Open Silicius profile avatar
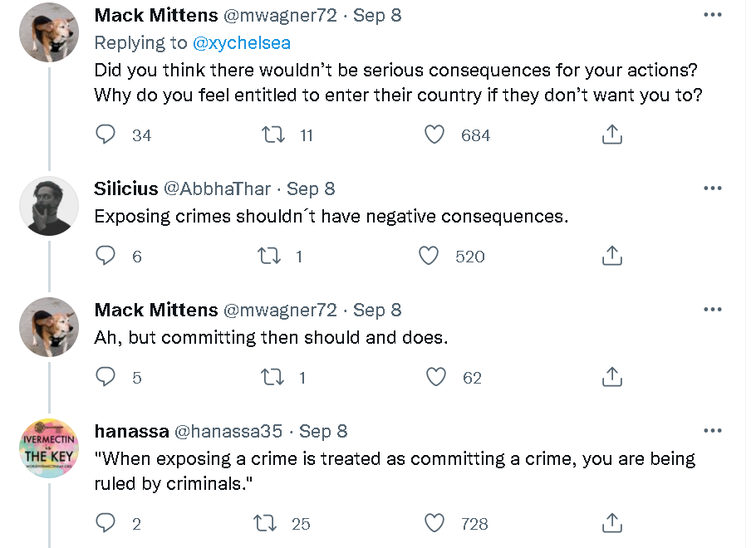The image size is (756, 548). (x=49, y=206)
